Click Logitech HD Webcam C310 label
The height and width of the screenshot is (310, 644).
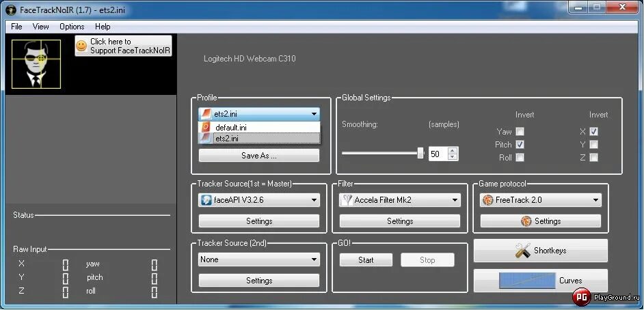pos(250,59)
